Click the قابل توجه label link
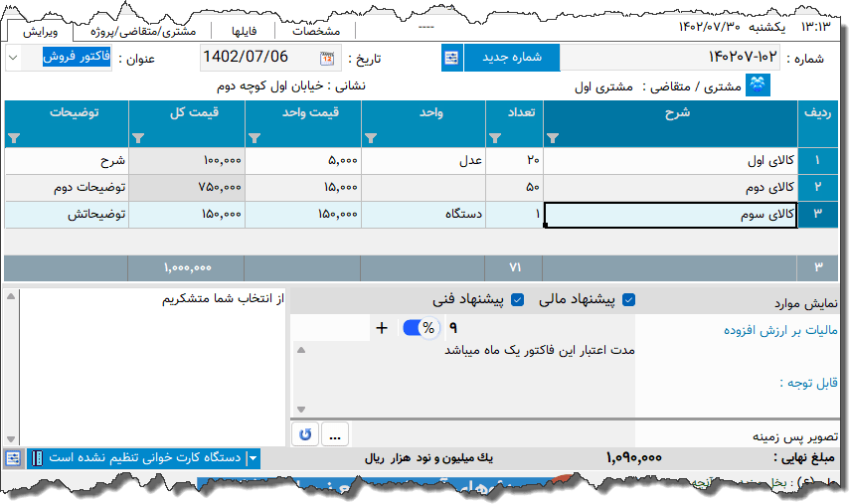The width and height of the screenshot is (849, 504). [809, 383]
